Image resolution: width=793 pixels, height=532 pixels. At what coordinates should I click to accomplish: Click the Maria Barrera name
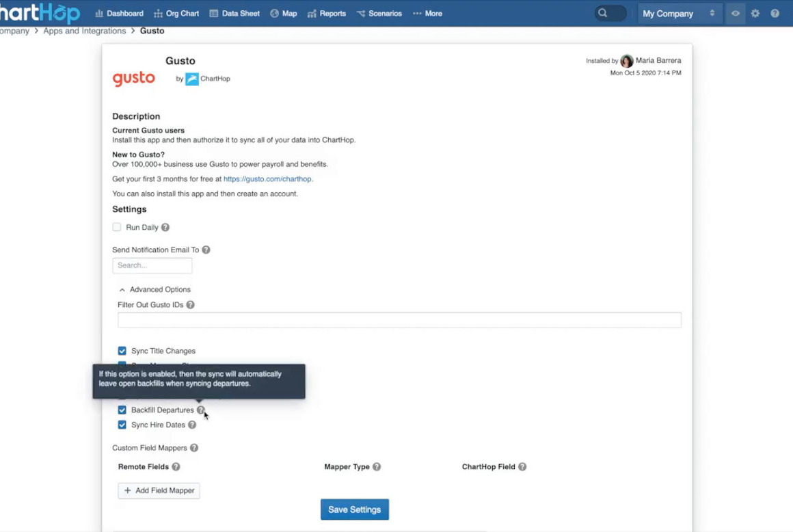pyautogui.click(x=658, y=60)
